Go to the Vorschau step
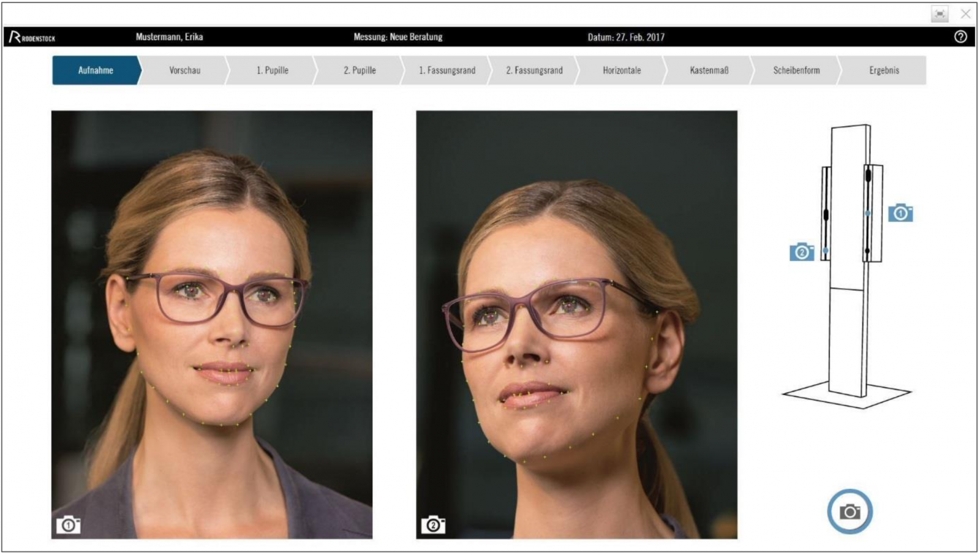This screenshot has height=555, width=980. click(x=184, y=70)
